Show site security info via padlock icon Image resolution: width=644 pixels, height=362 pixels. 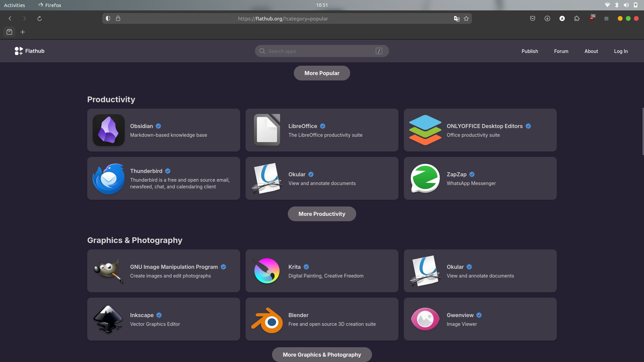[118, 18]
